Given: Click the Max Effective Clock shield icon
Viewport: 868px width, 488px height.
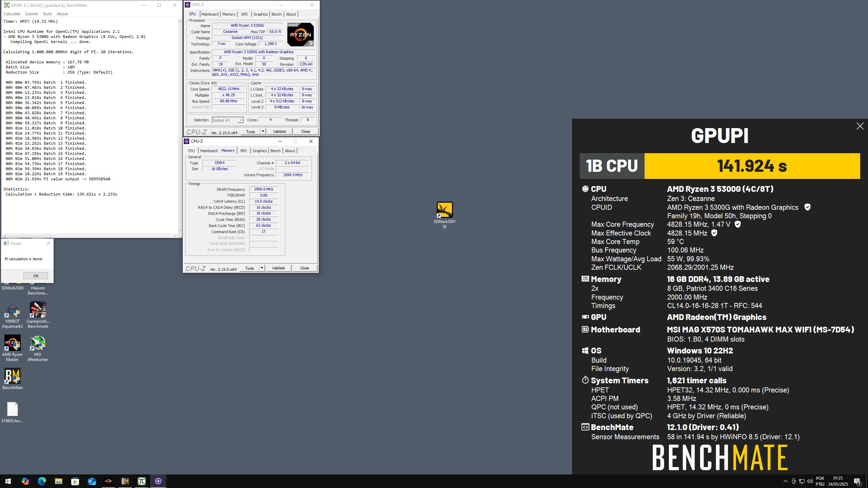Looking at the screenshot, I should point(714,233).
